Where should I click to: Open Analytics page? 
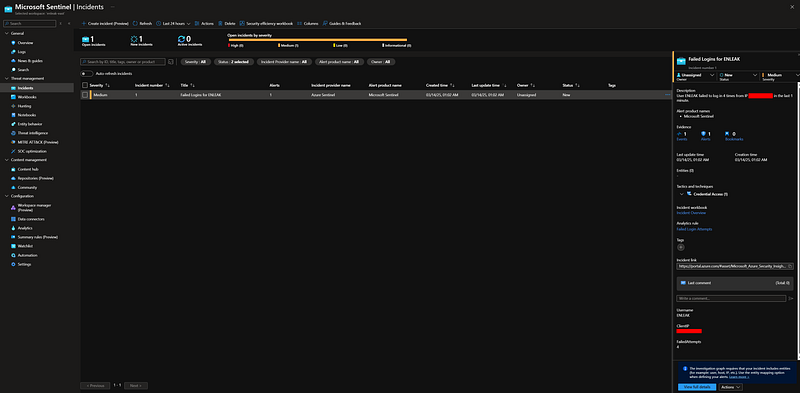tap(24, 228)
